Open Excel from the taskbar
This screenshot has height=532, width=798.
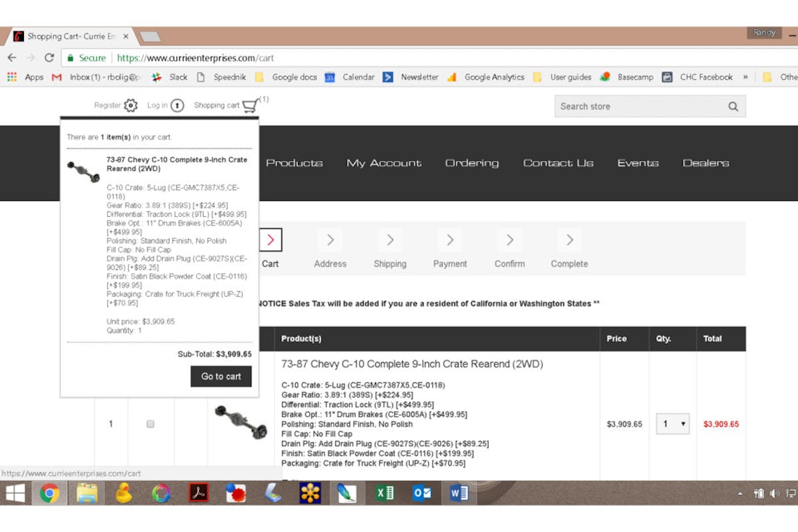(x=384, y=493)
